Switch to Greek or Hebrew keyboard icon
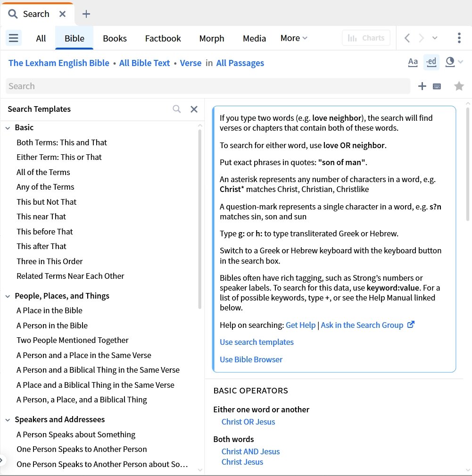Screen dimensions: 472x476 [x=437, y=86]
